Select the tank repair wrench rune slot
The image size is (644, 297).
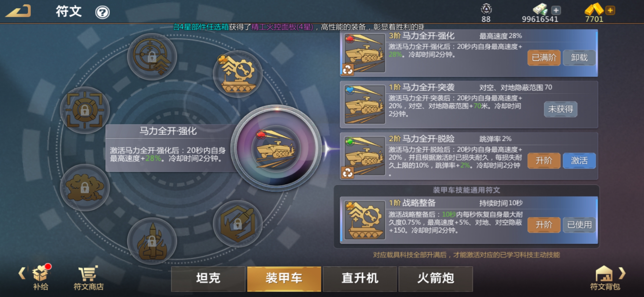pos(238,74)
